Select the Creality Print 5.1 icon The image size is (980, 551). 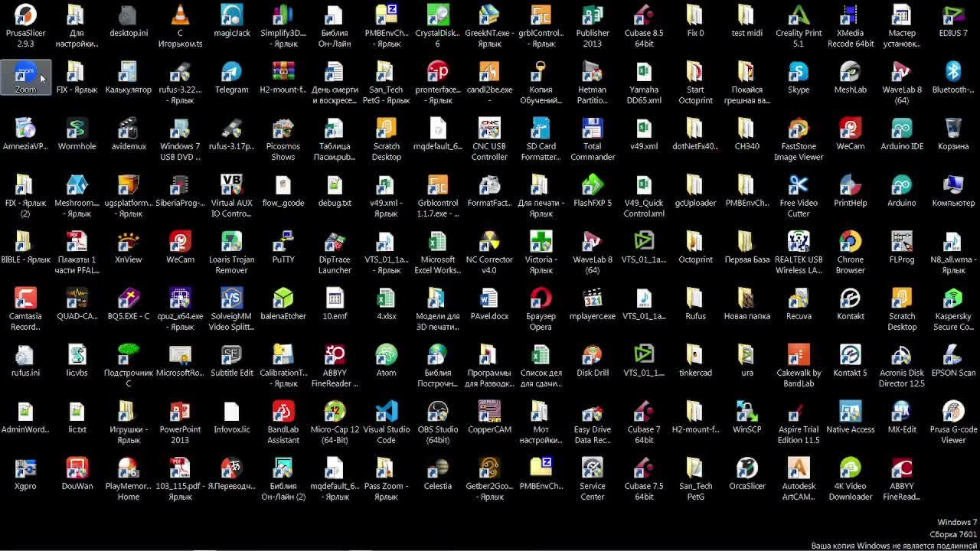[799, 15]
